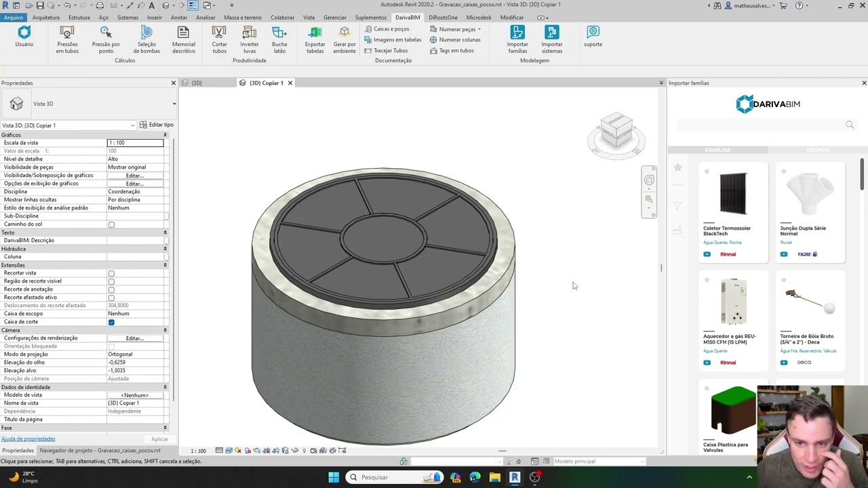Collapse the Texto properties section

click(165, 232)
